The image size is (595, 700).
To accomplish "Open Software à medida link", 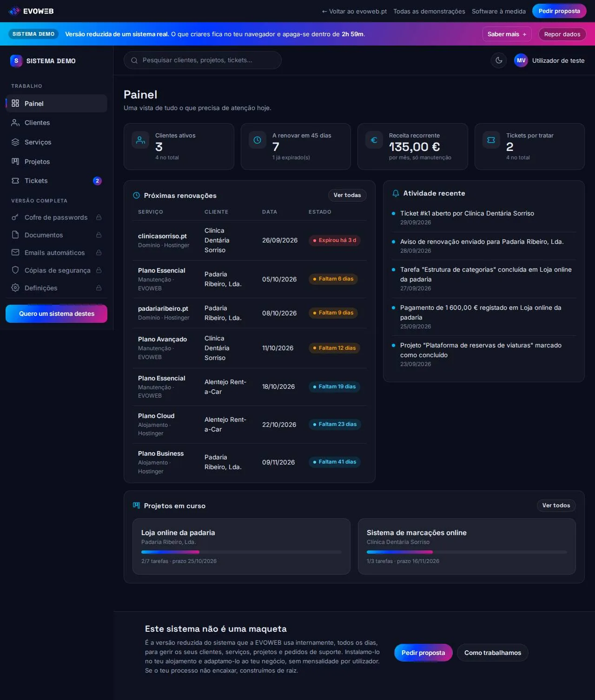I will 499,11.
